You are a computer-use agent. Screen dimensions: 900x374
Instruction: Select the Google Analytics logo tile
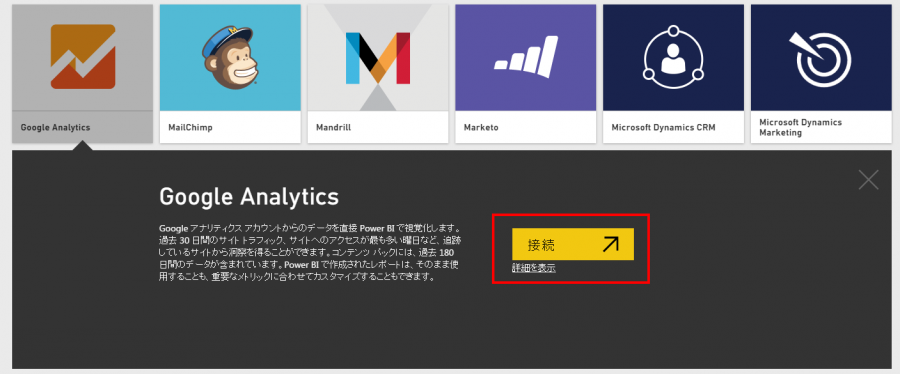click(x=83, y=57)
